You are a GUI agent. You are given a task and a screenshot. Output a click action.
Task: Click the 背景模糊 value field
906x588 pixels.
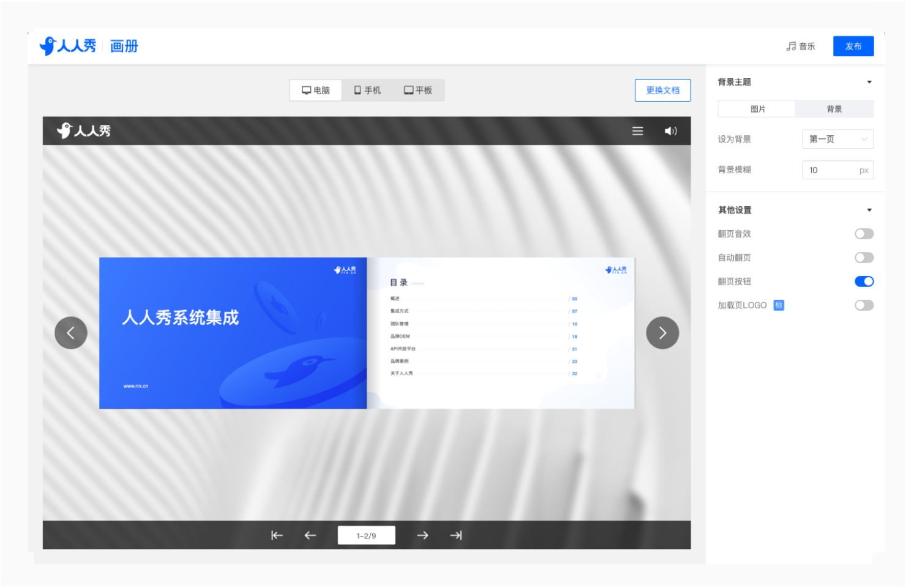point(838,170)
